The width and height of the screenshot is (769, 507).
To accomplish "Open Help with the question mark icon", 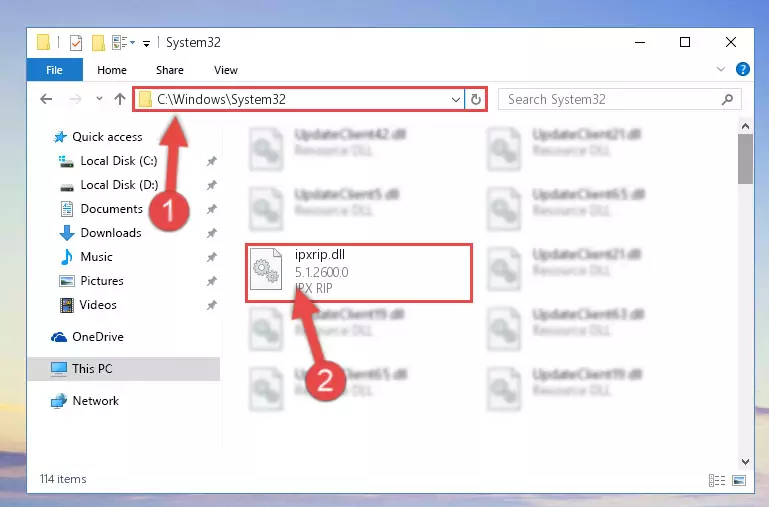I will (743, 69).
